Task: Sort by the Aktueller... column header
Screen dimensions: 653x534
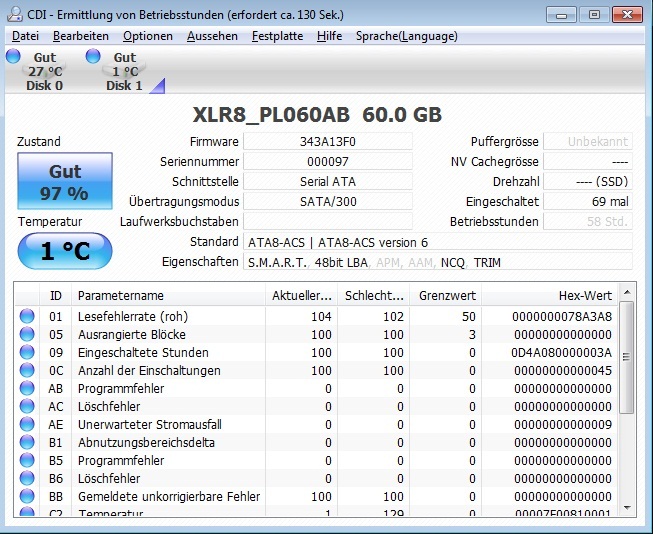Action: 301,295
